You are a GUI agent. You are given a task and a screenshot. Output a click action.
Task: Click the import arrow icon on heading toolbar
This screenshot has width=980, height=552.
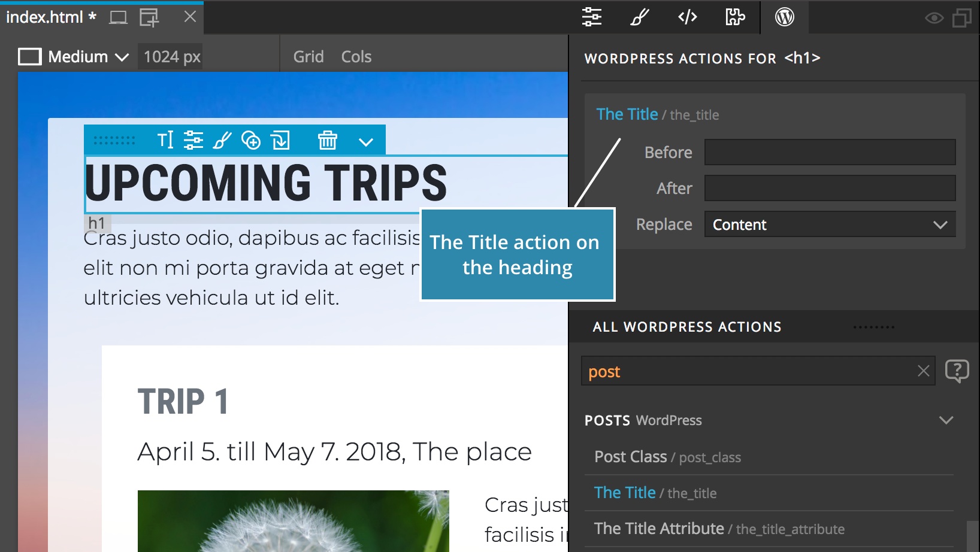click(x=280, y=140)
